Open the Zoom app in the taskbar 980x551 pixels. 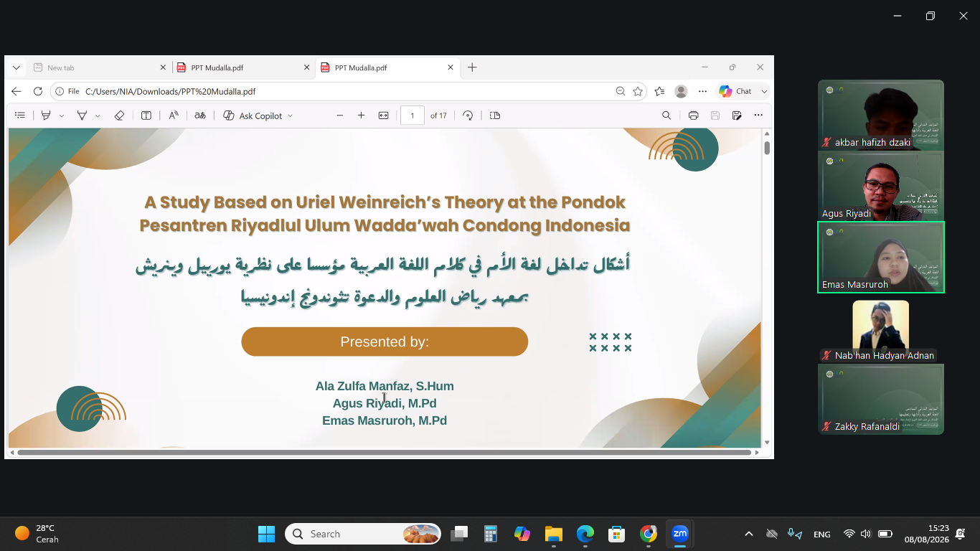click(x=679, y=534)
